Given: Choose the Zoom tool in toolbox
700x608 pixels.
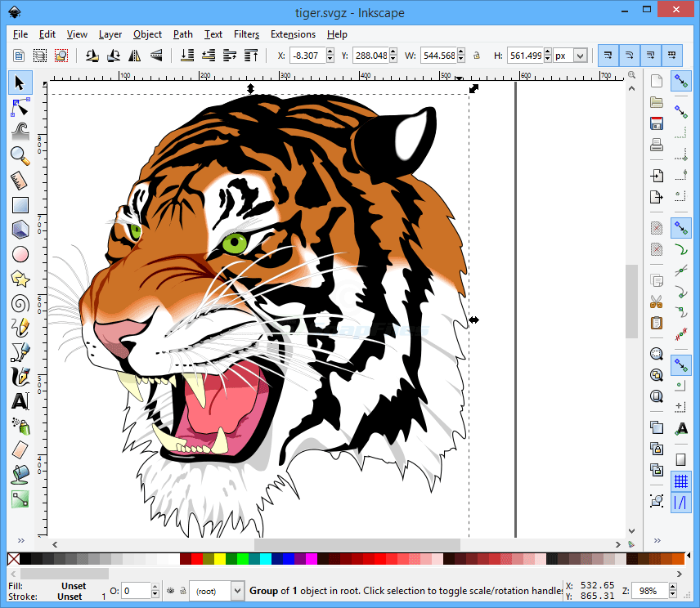Looking at the screenshot, I should [x=20, y=155].
